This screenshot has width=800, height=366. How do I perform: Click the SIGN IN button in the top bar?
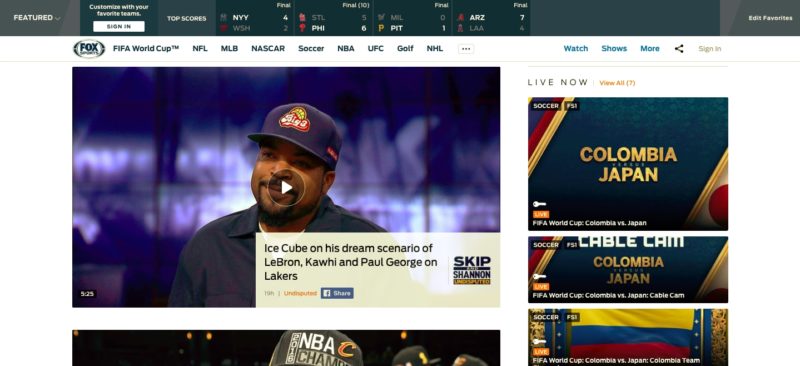pyautogui.click(x=119, y=27)
